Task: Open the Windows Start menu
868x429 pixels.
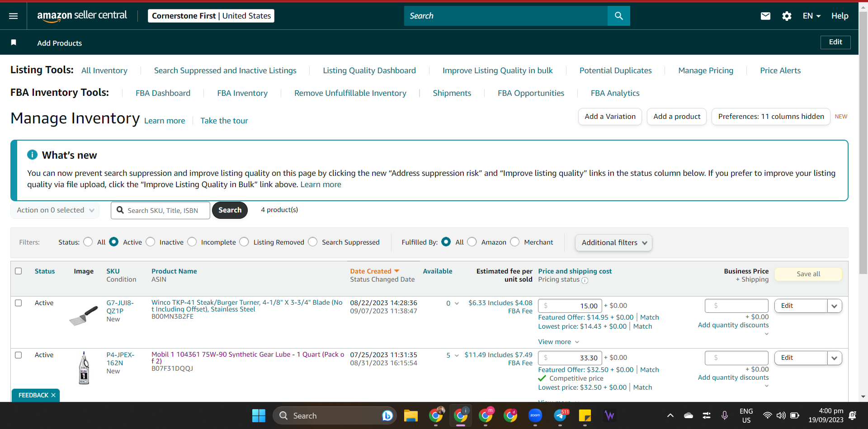Action: pyautogui.click(x=259, y=415)
